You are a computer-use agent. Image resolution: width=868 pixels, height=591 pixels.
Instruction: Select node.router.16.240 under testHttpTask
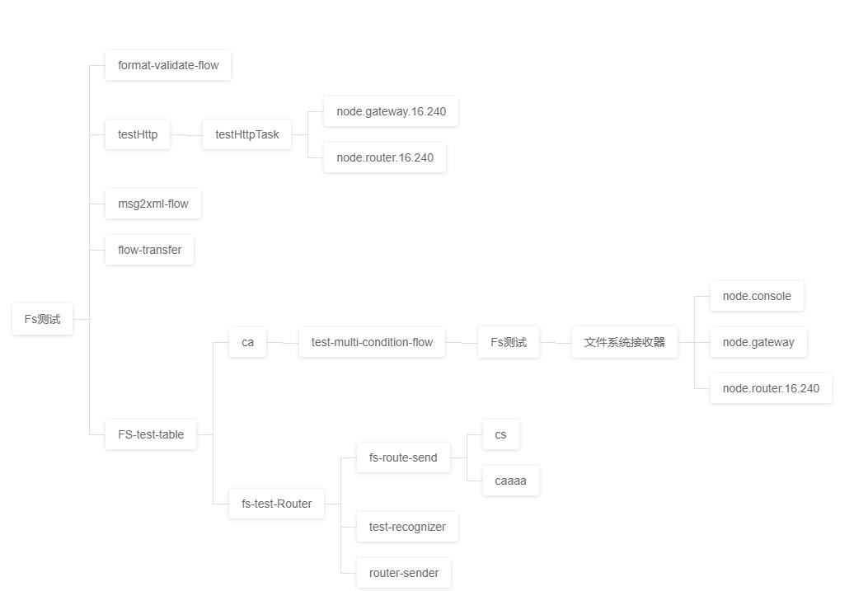pos(385,157)
